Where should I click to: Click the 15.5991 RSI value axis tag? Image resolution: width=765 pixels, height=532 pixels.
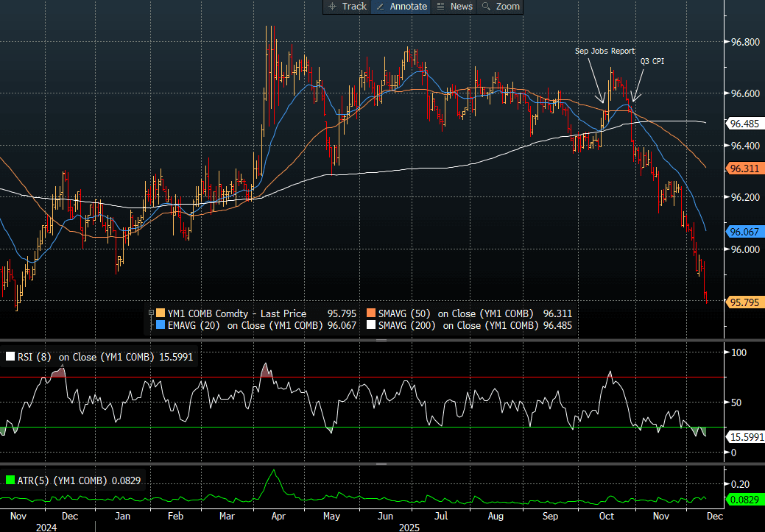(747, 437)
